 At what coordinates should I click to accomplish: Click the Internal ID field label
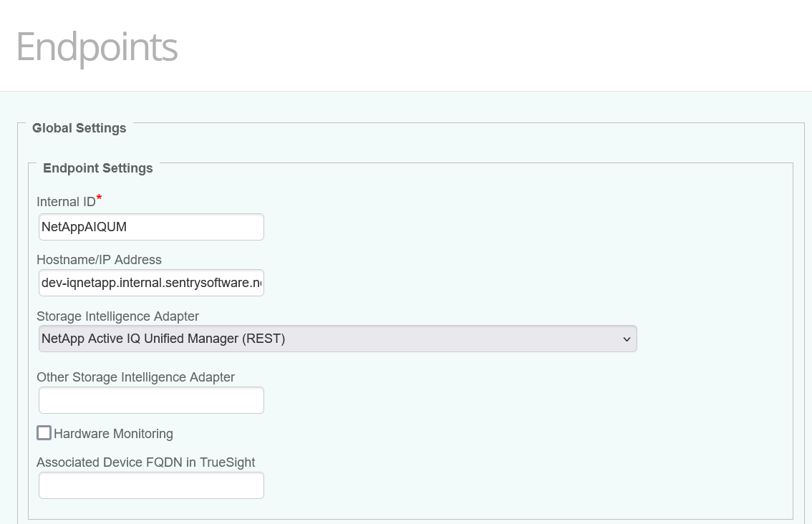[64, 202]
